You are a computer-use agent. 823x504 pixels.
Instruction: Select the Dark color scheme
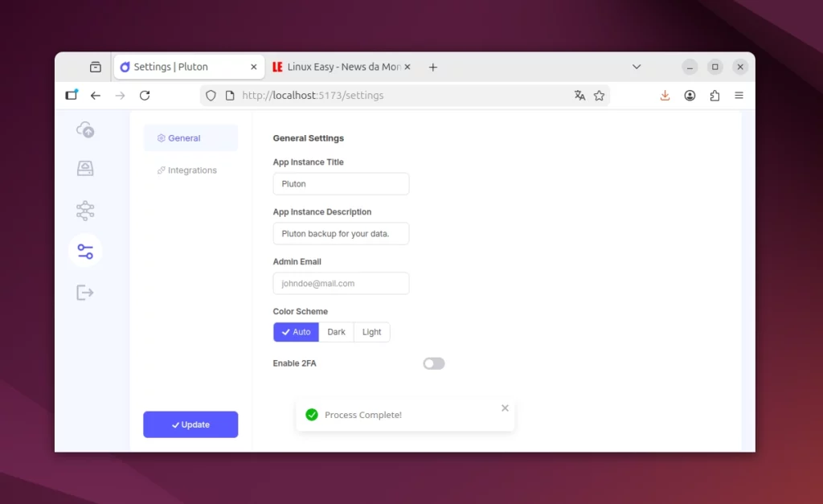pos(336,333)
